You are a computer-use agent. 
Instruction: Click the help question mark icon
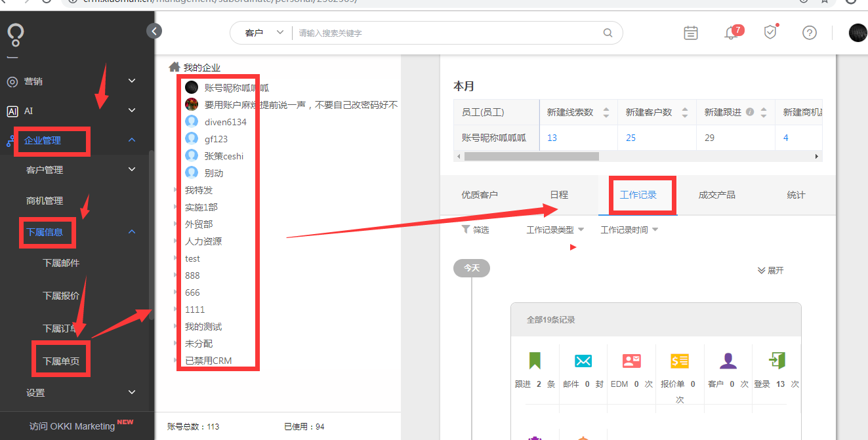(x=809, y=32)
